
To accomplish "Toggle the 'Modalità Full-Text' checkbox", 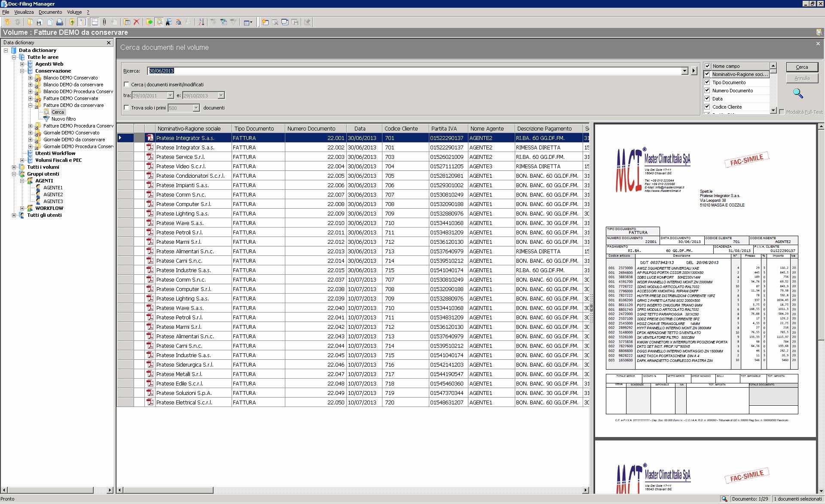I will coord(782,112).
